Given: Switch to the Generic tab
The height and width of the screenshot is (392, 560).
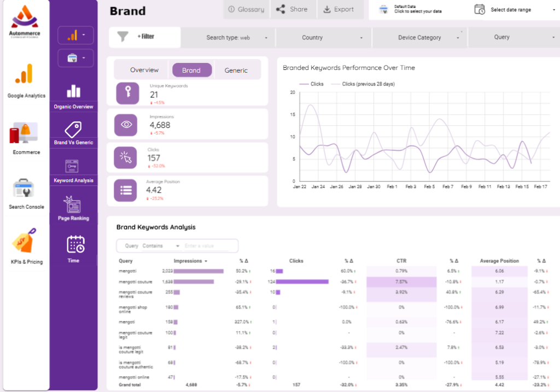Looking at the screenshot, I should (236, 70).
